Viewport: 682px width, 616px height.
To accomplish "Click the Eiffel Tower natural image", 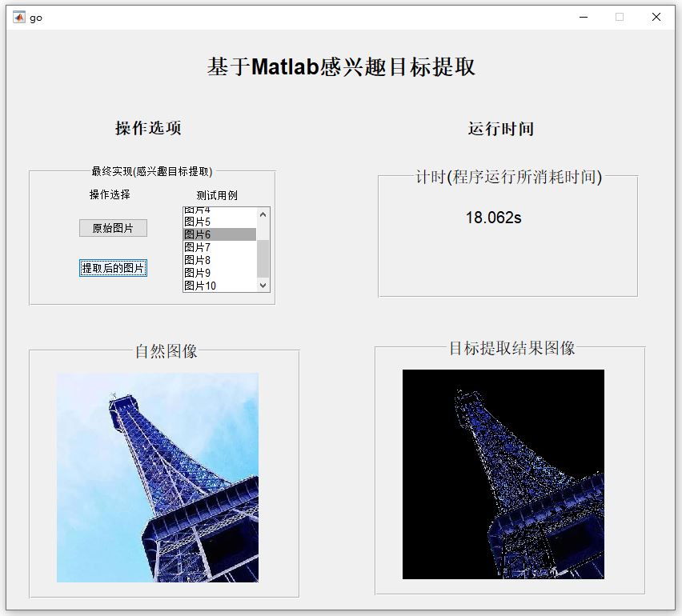I will coord(158,478).
